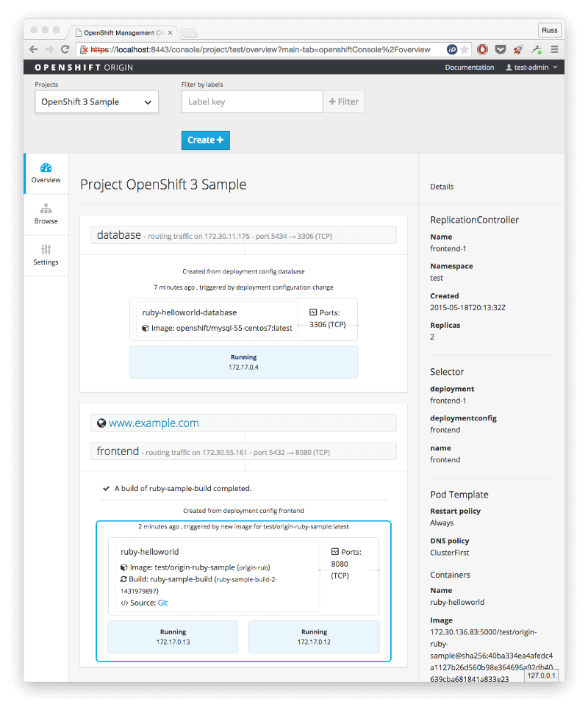Image resolution: width=588 pixels, height=710 pixels.
Task: Select the Documentation menu item
Action: (470, 67)
